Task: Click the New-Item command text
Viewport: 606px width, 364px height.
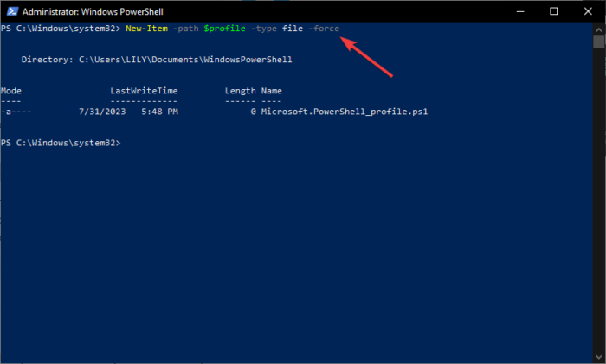Action: 150,29
